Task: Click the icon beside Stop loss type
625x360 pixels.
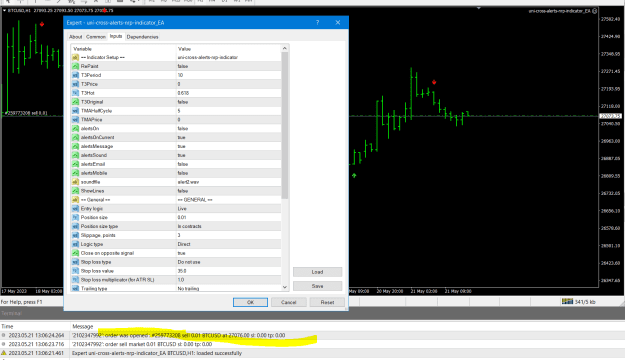Action: [75, 262]
